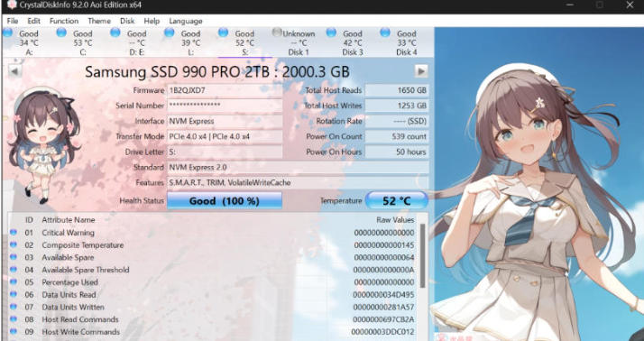Click the status dot for Percentage Used
This screenshot has width=644, height=341.
pyautogui.click(x=14, y=281)
